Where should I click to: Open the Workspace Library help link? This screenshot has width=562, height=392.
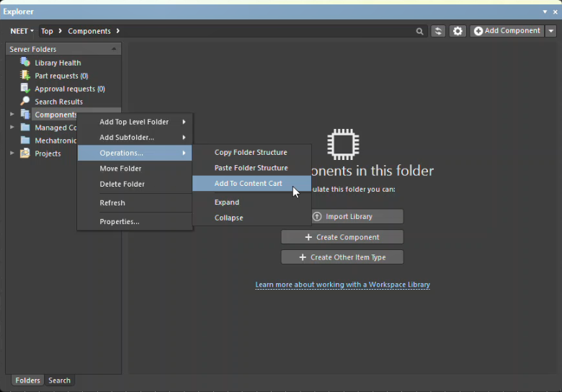pos(342,285)
